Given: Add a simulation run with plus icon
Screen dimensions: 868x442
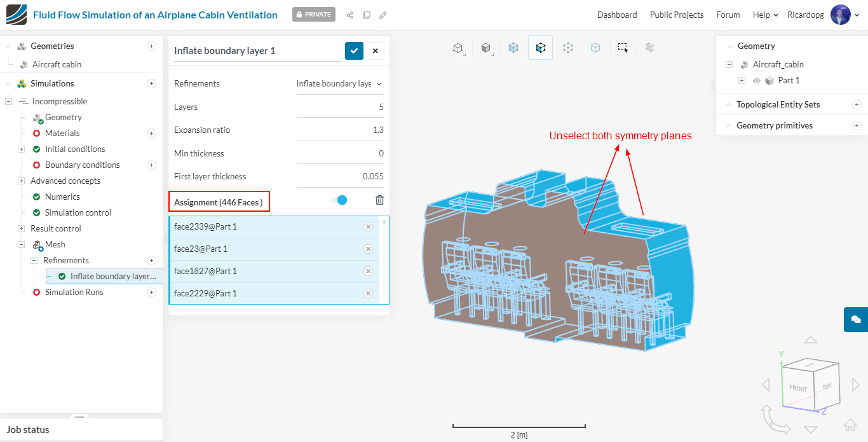Looking at the screenshot, I should click(151, 292).
